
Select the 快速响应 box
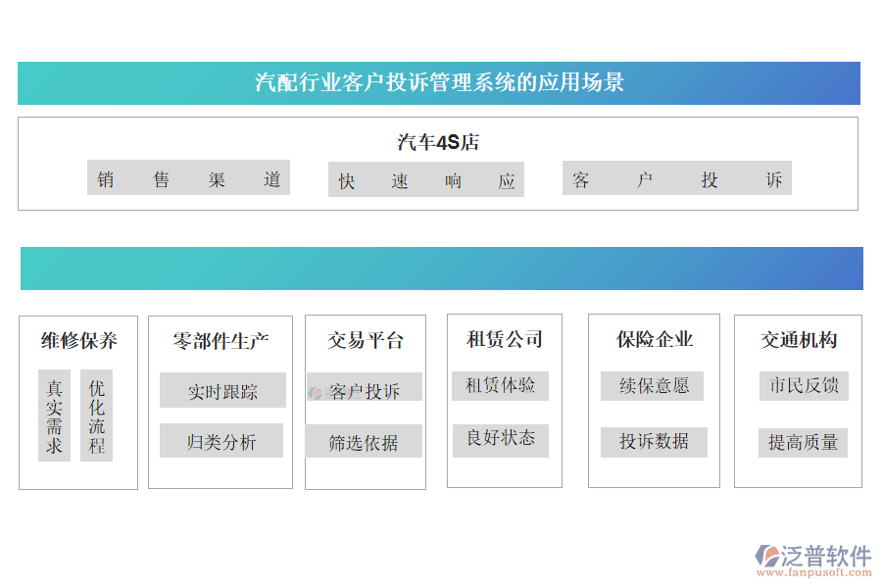click(426, 180)
